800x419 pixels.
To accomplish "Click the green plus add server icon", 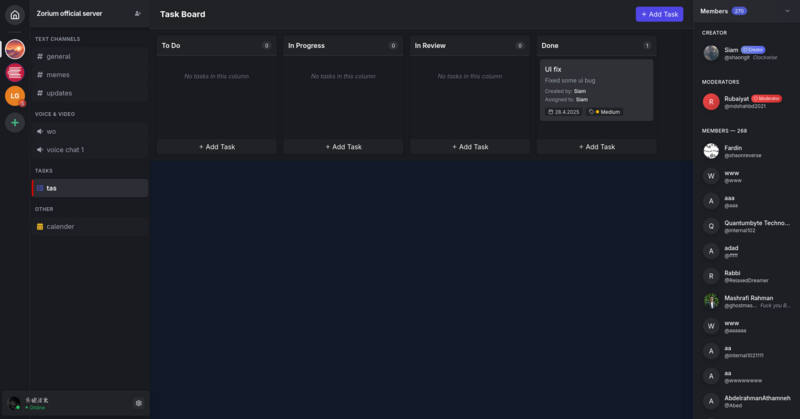I will [14, 123].
